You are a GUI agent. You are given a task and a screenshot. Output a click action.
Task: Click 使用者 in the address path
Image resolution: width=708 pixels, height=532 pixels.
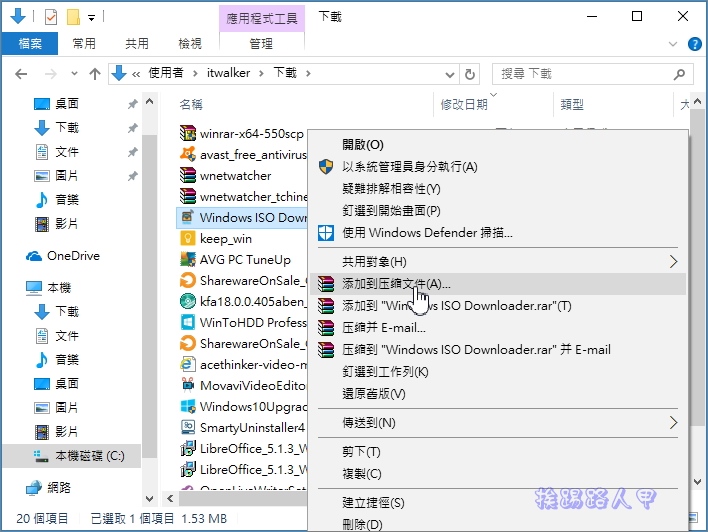point(166,73)
